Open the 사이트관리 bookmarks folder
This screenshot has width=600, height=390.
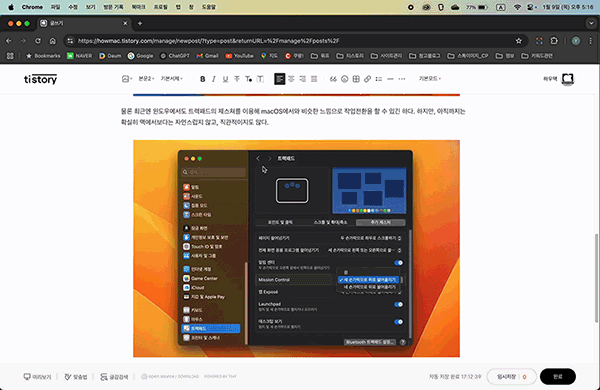[386, 56]
